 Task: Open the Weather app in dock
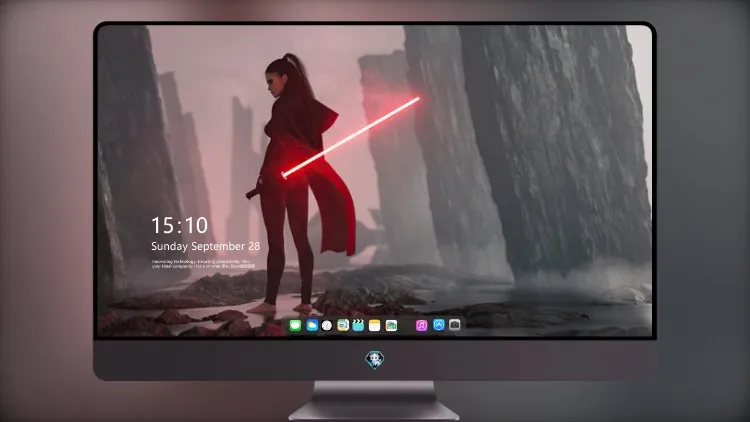(x=312, y=326)
